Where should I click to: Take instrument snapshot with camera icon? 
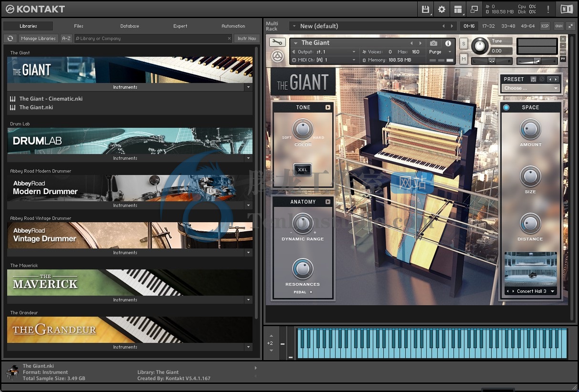(433, 43)
